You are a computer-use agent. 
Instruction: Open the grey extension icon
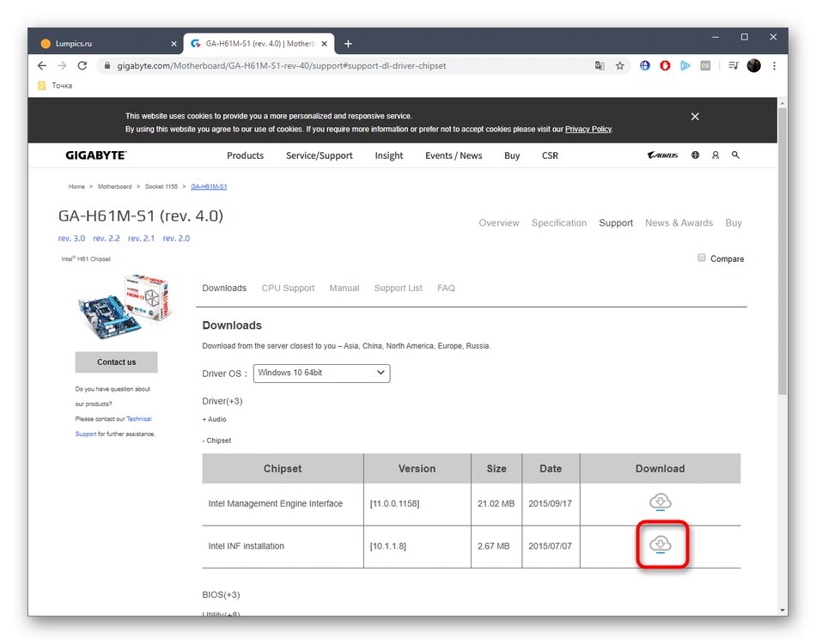pyautogui.click(x=705, y=65)
